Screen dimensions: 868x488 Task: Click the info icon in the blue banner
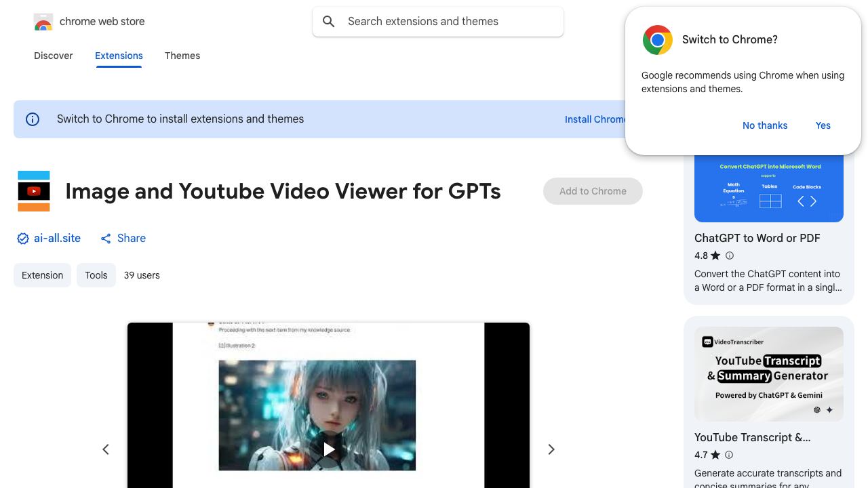(x=33, y=119)
